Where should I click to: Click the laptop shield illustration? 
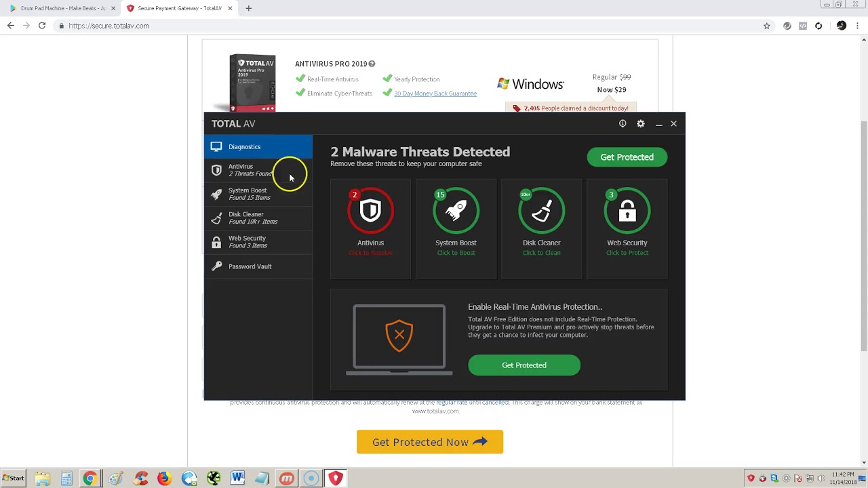(x=399, y=340)
